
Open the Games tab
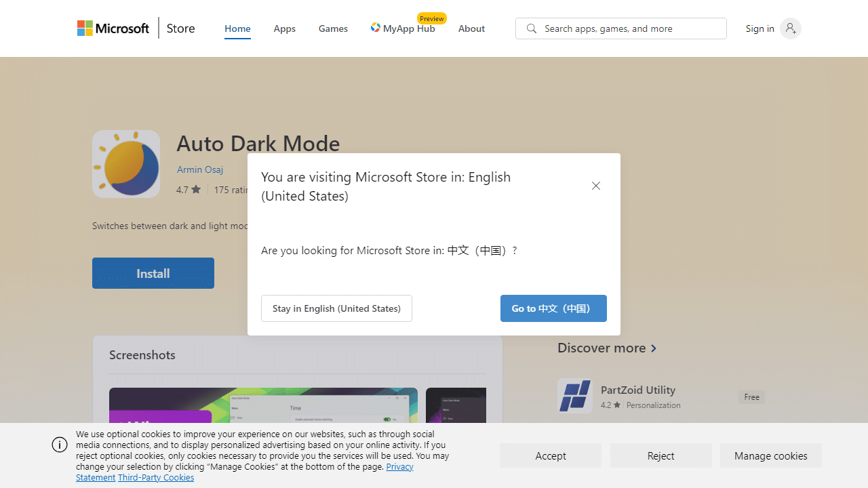point(333,28)
